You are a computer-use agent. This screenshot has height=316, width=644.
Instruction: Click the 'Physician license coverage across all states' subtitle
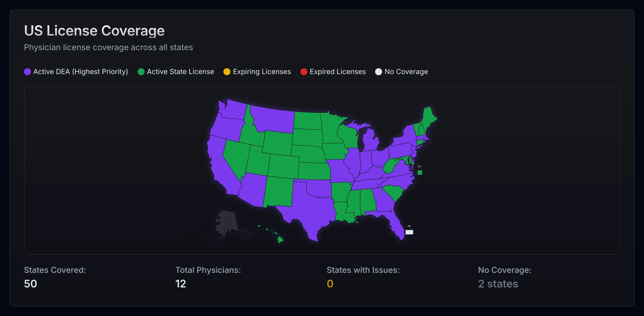click(x=108, y=47)
